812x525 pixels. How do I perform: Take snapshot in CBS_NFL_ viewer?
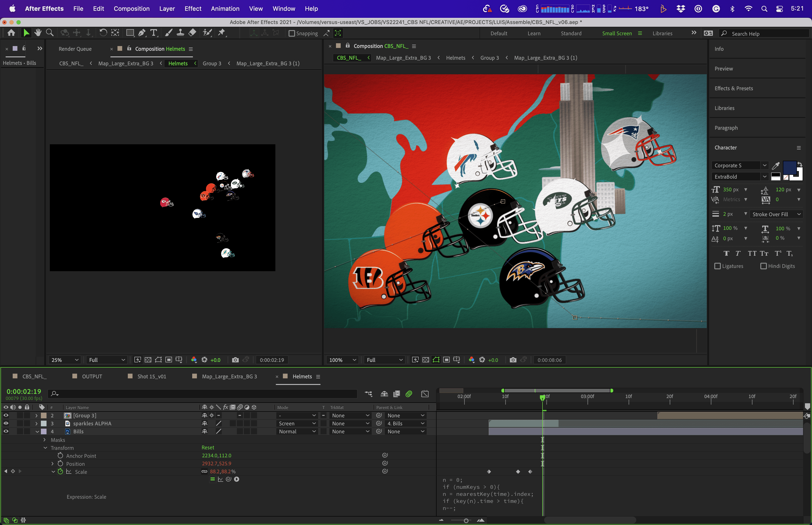point(513,360)
